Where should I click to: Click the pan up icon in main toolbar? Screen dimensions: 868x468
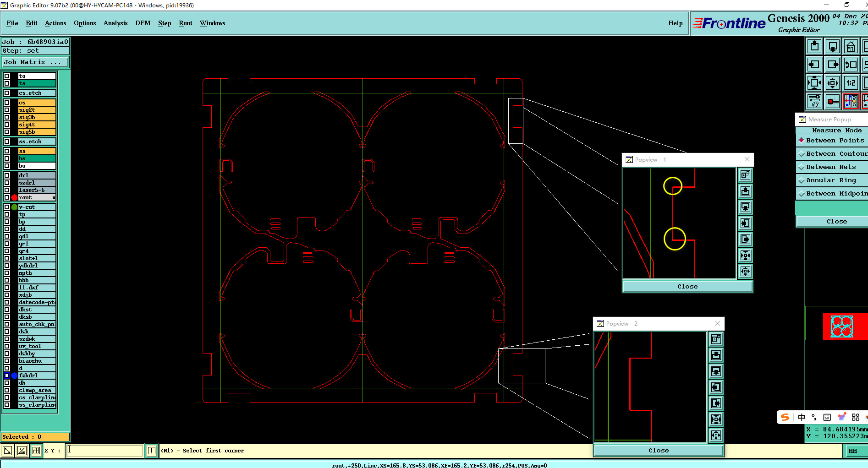pos(814,46)
